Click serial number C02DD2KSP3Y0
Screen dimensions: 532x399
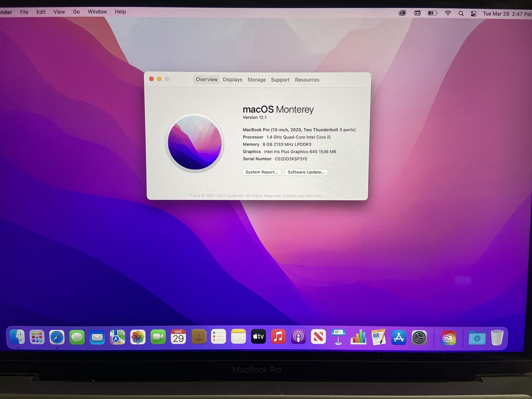(291, 159)
